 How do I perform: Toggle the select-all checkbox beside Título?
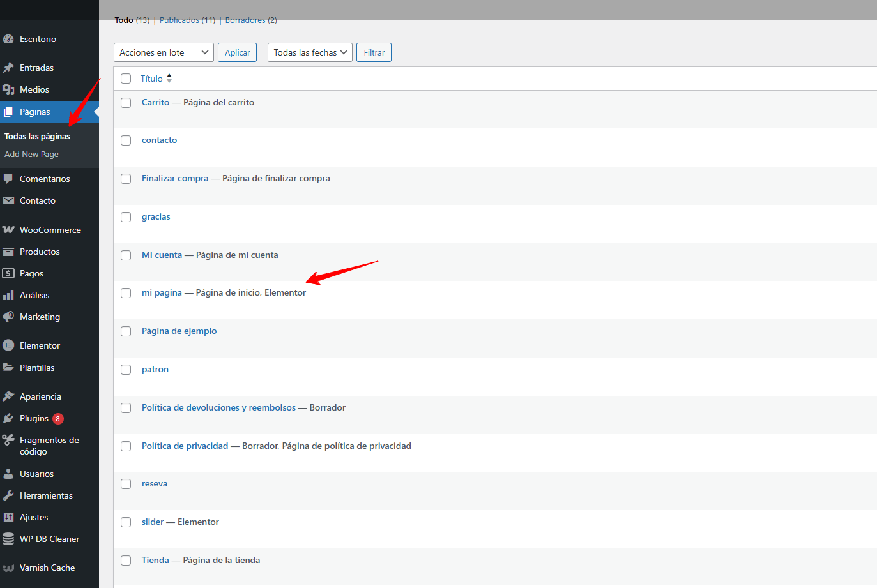(x=126, y=79)
